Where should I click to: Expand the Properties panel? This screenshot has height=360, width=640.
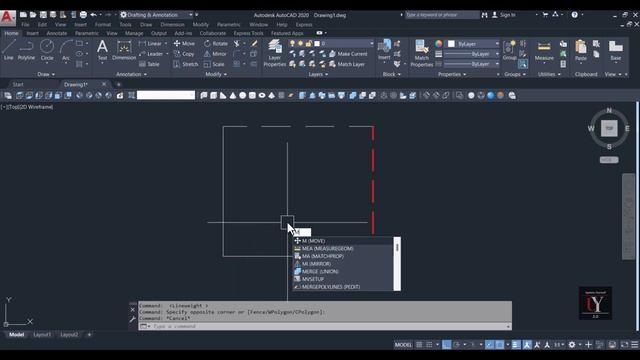pos(452,74)
